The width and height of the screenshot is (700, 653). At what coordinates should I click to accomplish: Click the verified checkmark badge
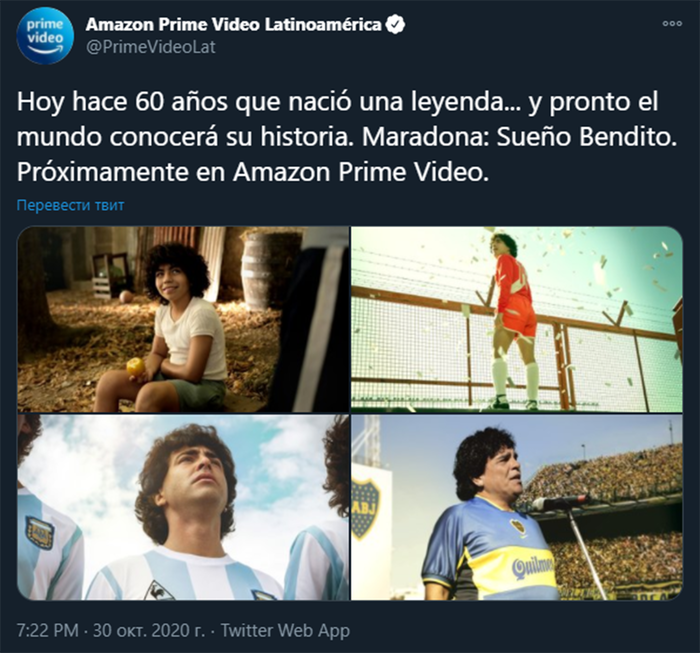(x=395, y=24)
